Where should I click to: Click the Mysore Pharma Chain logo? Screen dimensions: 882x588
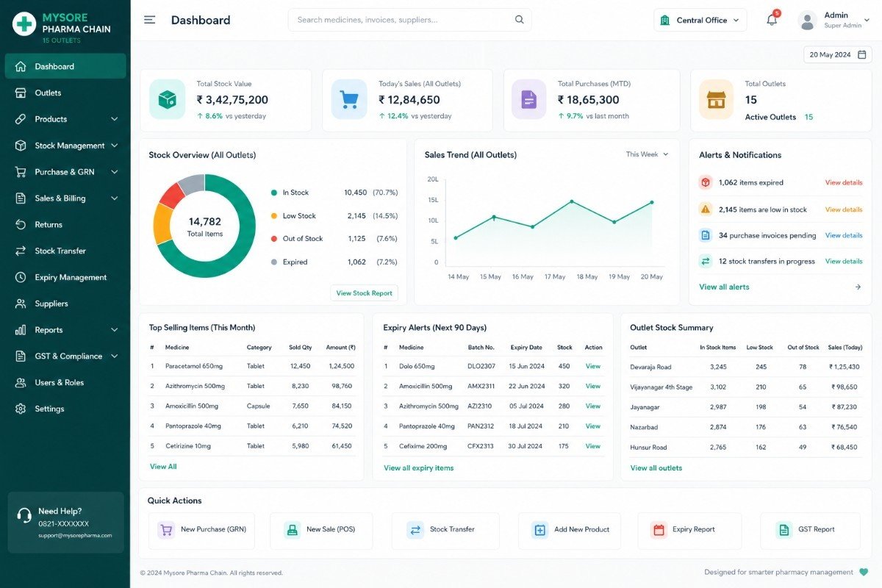(24, 24)
